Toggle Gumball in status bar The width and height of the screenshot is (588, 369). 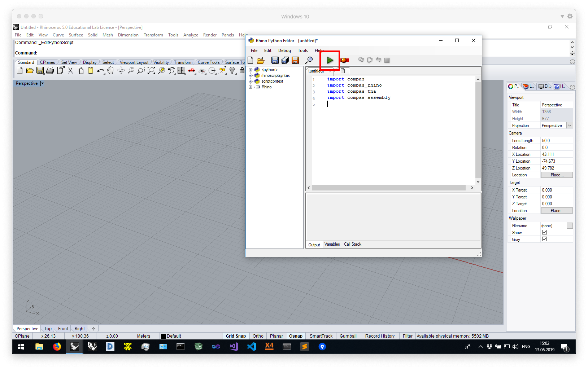tap(348, 336)
